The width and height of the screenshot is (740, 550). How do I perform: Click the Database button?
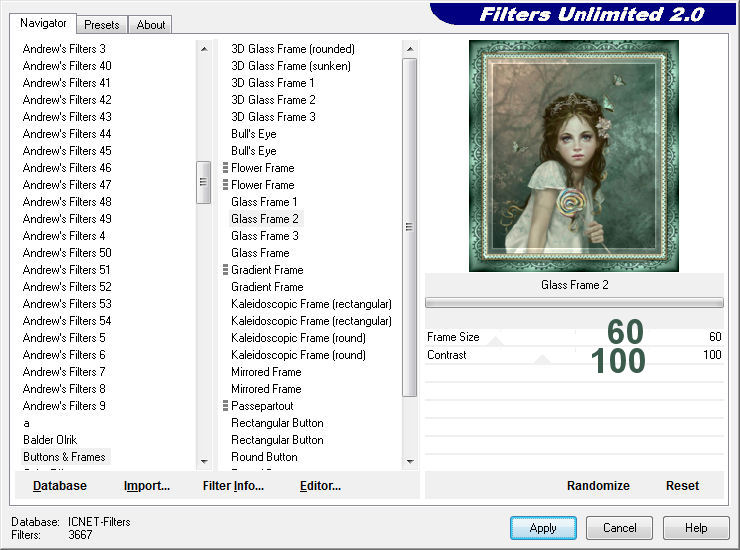click(60, 486)
